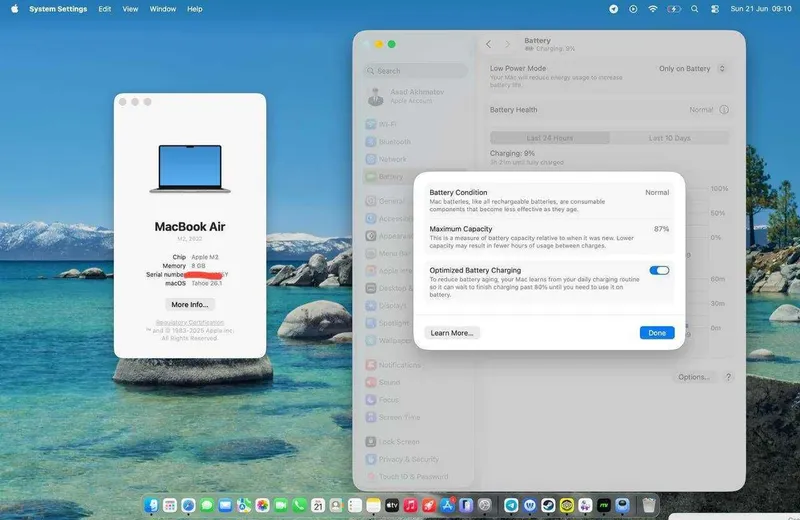Open Photos from the Dock

click(x=262, y=505)
